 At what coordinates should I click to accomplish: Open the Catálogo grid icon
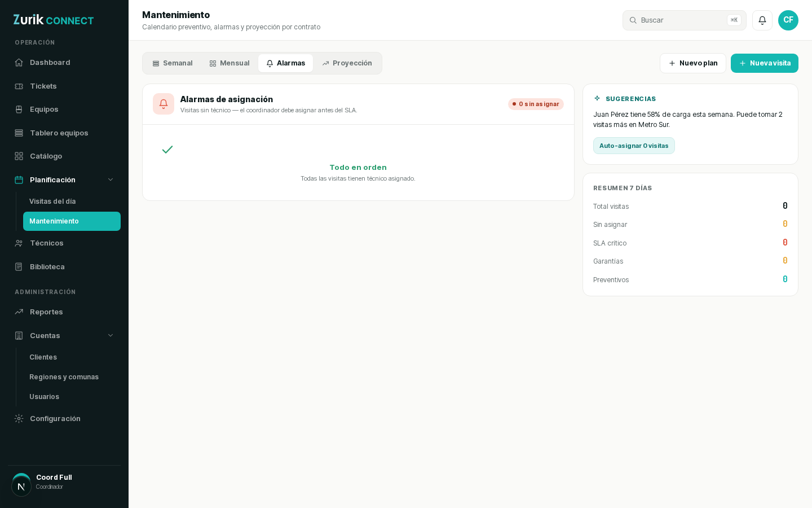pos(19,156)
